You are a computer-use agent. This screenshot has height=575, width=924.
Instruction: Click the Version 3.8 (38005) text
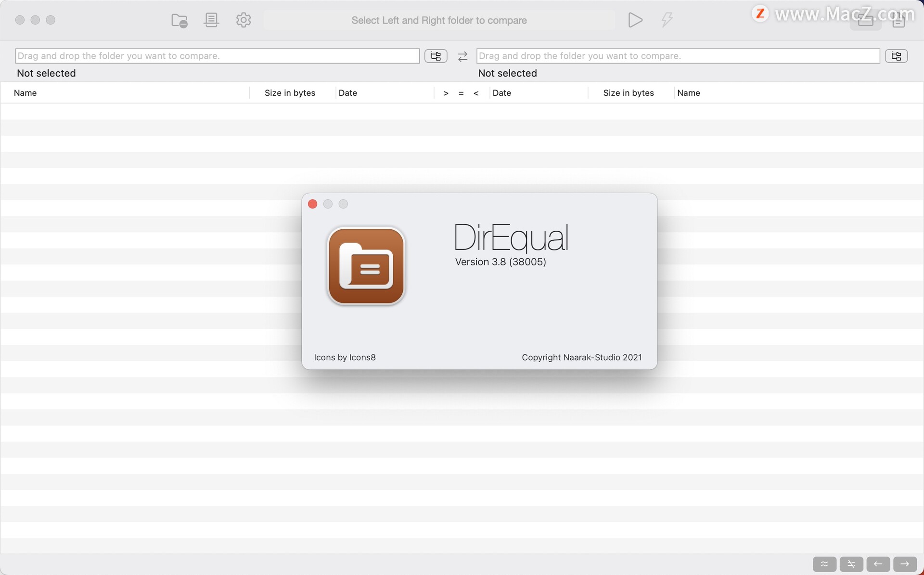500,262
